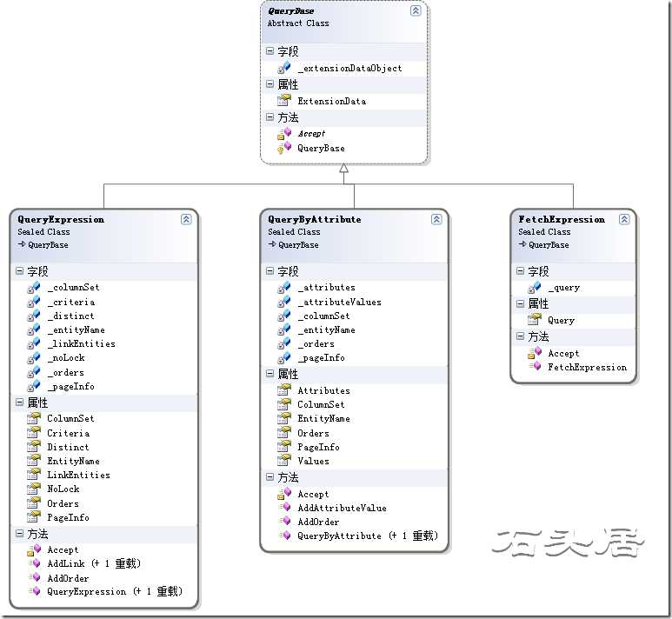The width and height of the screenshot is (672, 619).
Task: Select _orders field in QueryByAttribute
Action: point(316,343)
